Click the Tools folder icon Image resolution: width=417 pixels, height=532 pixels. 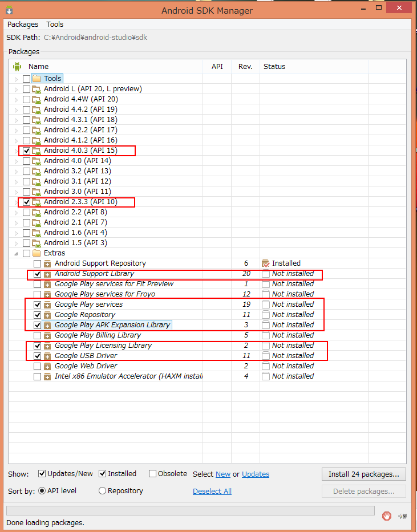pyautogui.click(x=37, y=79)
